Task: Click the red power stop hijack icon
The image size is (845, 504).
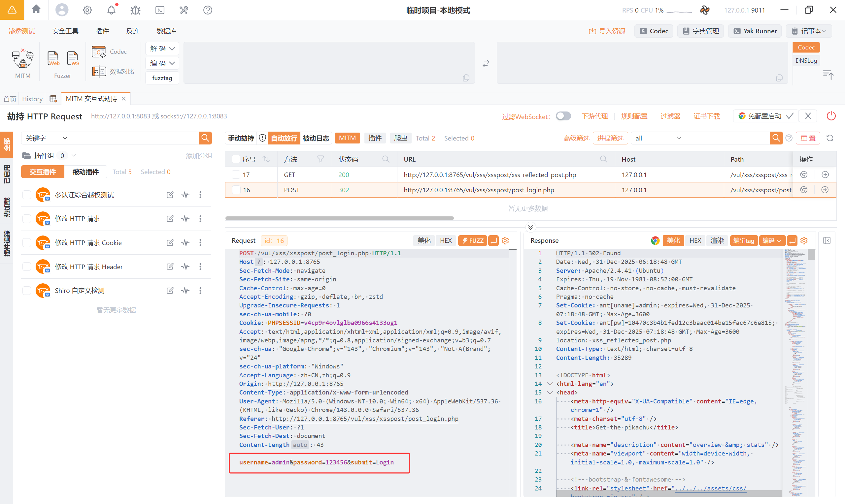Action: pyautogui.click(x=831, y=116)
